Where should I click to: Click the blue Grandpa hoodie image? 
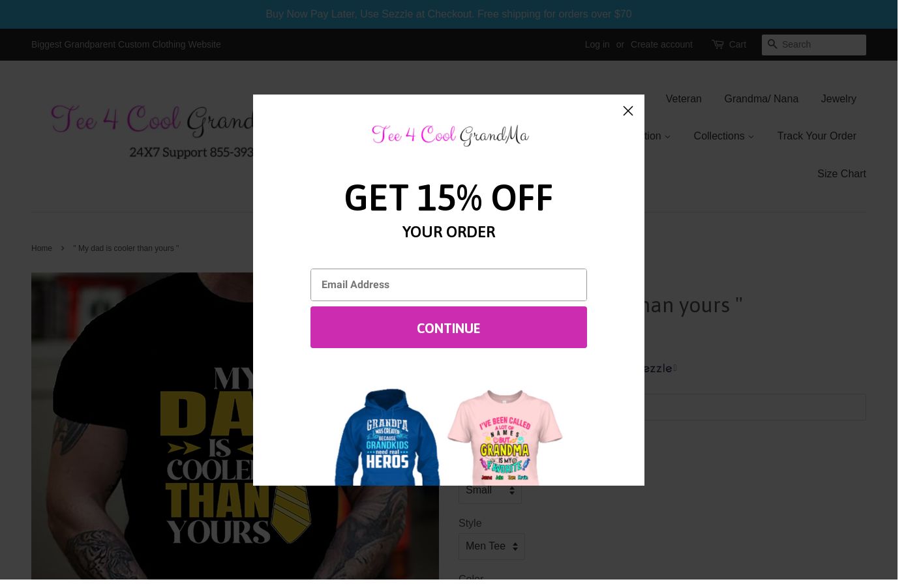[x=387, y=437]
